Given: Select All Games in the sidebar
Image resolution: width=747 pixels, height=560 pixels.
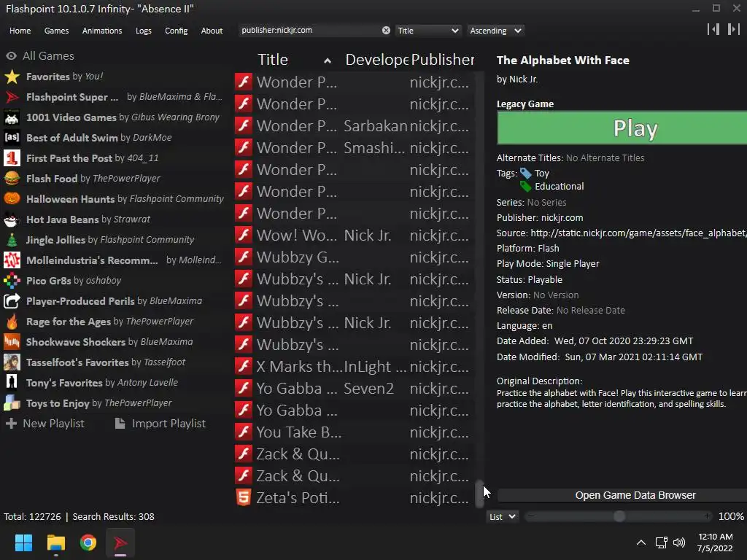Looking at the screenshot, I should pos(40,55).
